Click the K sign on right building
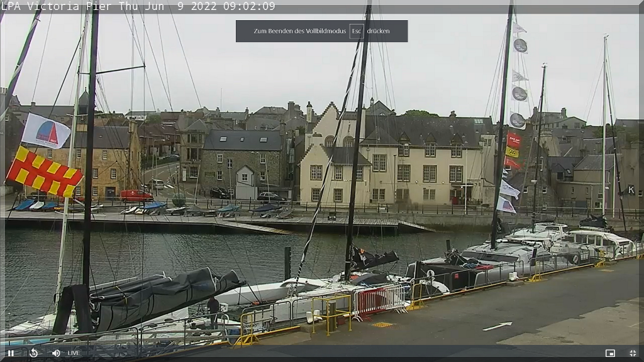This screenshot has width=644, height=362. coord(631,189)
